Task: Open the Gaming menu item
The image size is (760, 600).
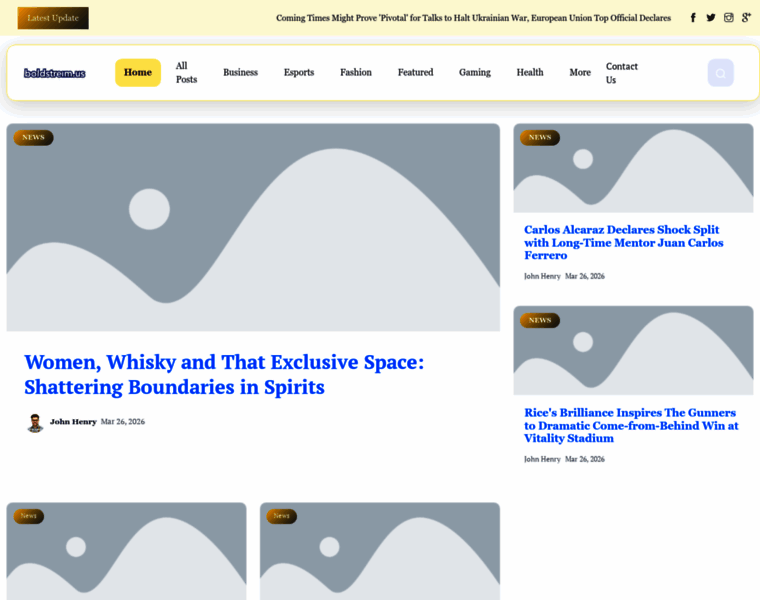Action: point(475,73)
